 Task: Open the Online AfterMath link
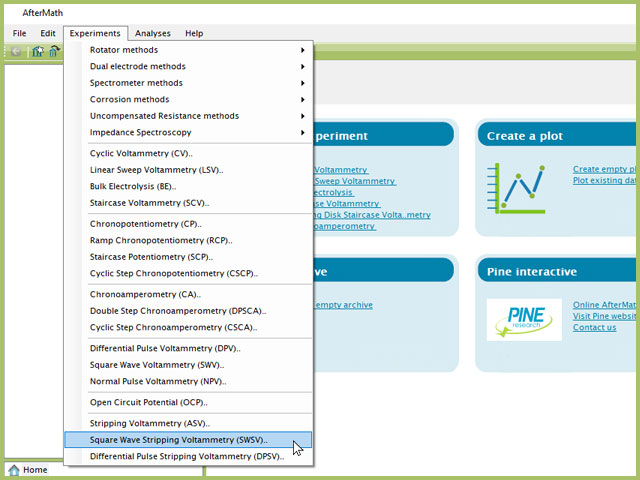(604, 305)
